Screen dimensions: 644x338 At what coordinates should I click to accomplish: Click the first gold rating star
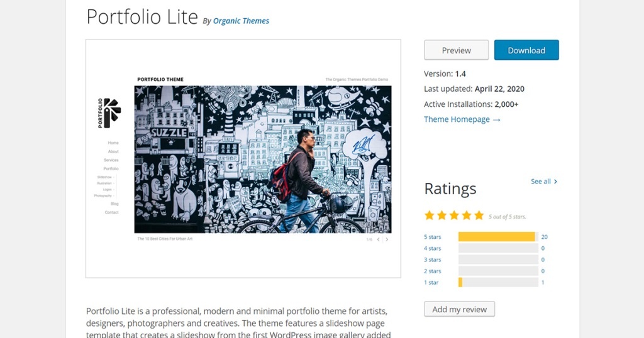pos(430,215)
